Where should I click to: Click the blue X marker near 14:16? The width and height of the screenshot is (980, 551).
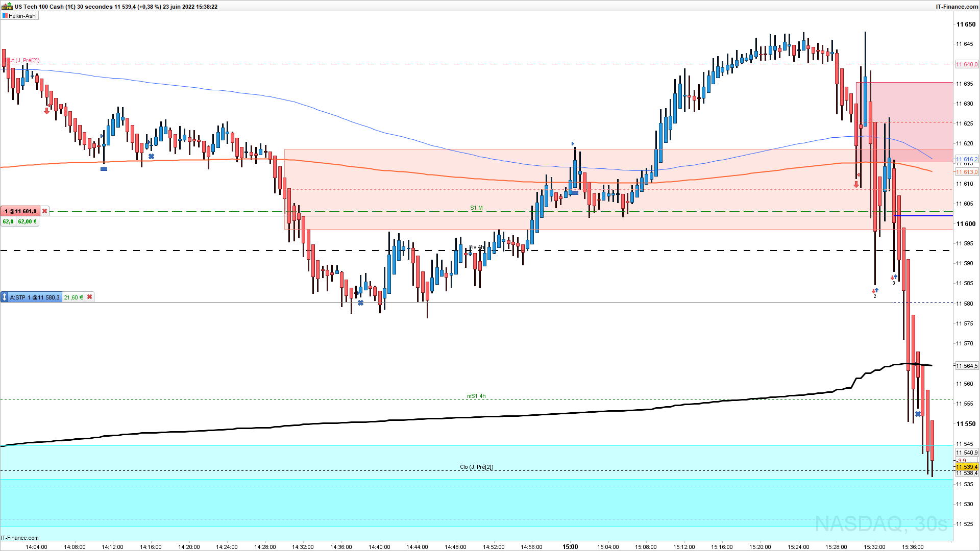click(x=151, y=156)
